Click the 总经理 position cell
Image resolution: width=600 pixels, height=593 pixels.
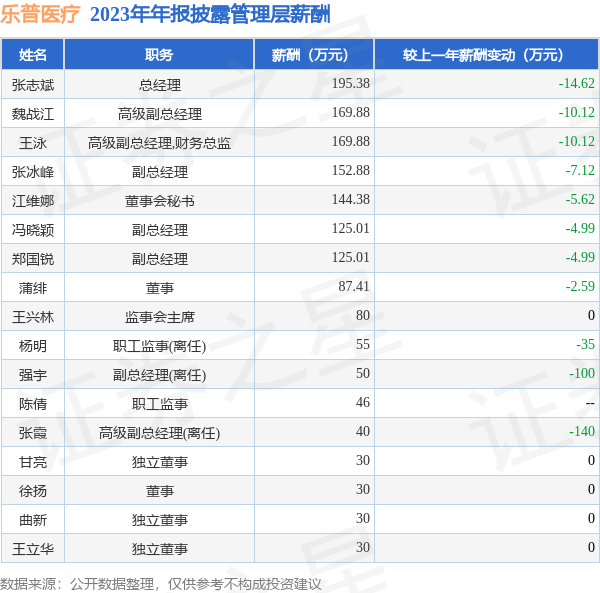(159, 85)
